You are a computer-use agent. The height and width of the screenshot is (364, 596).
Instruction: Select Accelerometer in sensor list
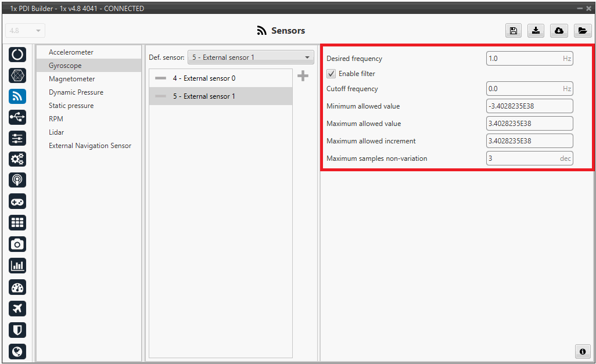71,52
